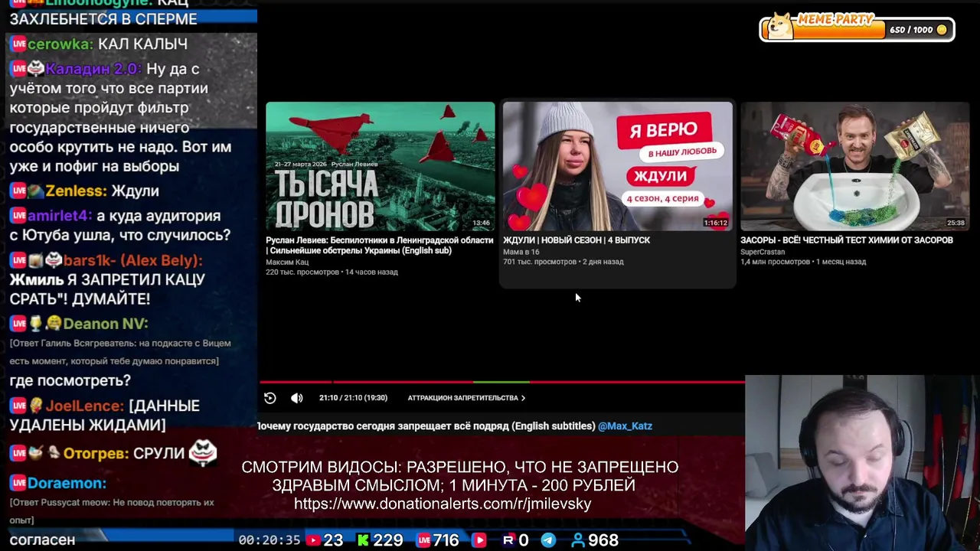Click the troll-face emote after СРУЛИ
Screen dimensions: 980x551
coord(203,453)
